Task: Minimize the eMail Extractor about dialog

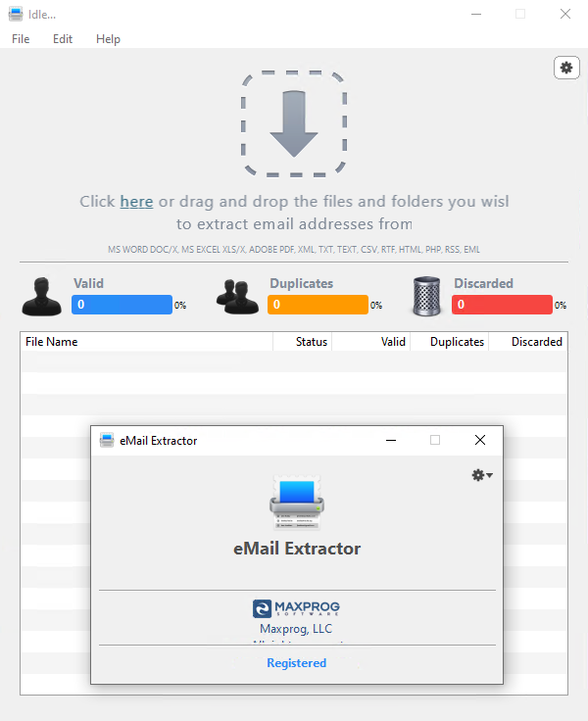Action: 391,440
